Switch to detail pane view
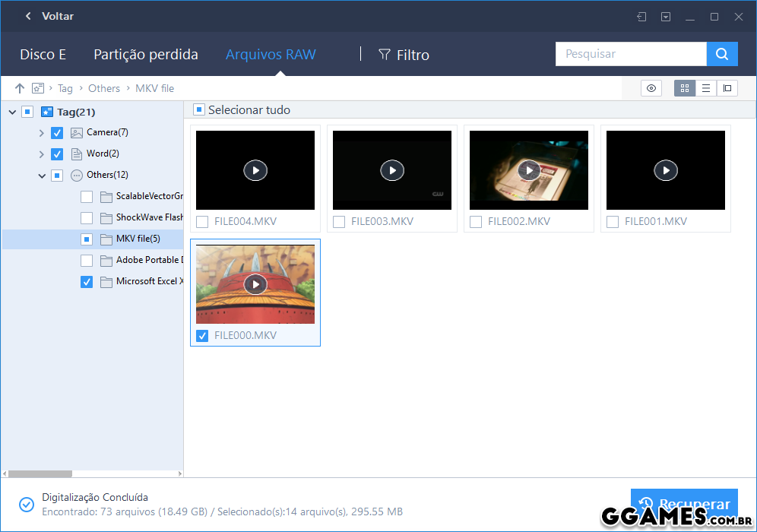This screenshot has width=757, height=532. pyautogui.click(x=727, y=88)
